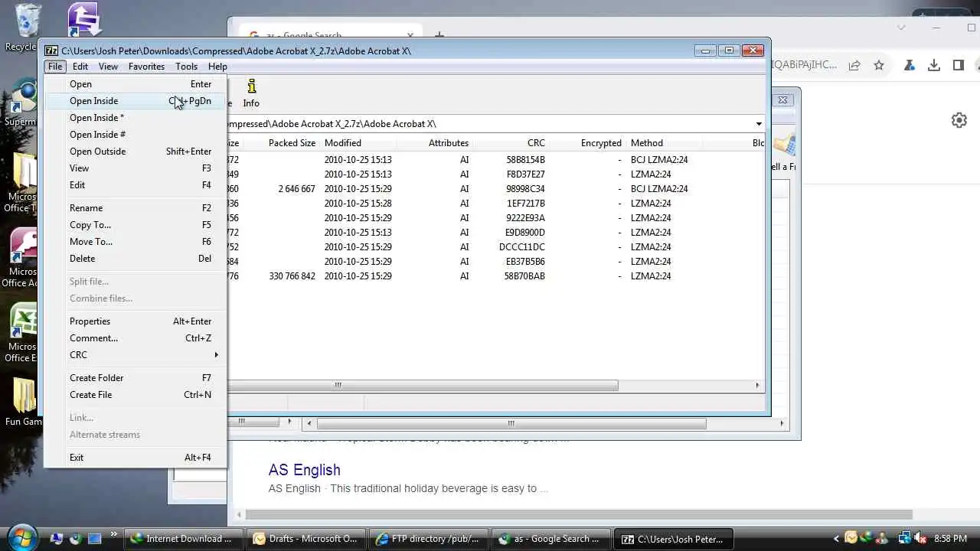This screenshot has height=551, width=980.
Task: Open the Microsoft Office Access desktop shortcut
Action: [x=21, y=259]
